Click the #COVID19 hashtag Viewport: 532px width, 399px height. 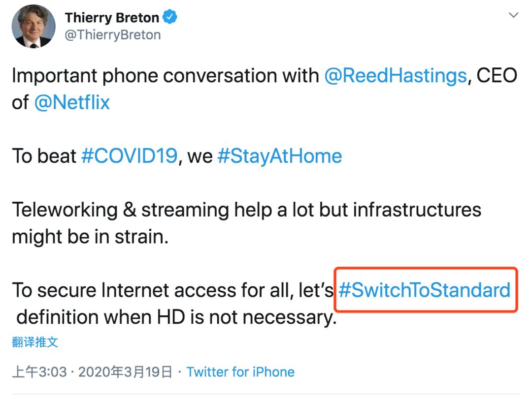(x=129, y=156)
